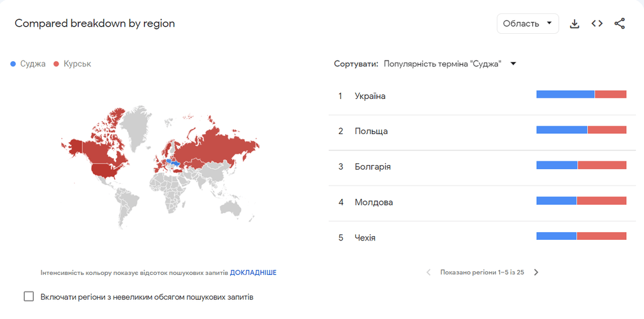This screenshot has width=644, height=319.
Task: Click the embed code icon
Action: pos(597,24)
